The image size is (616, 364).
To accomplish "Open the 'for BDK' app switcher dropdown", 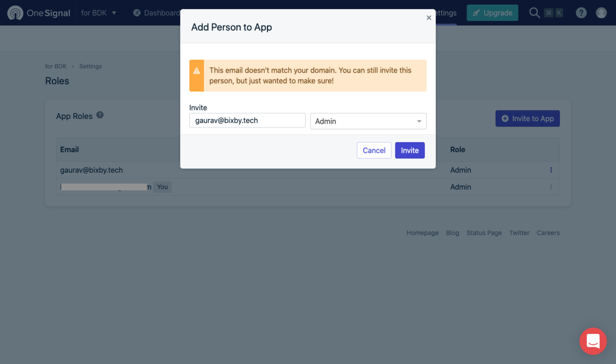I will (x=99, y=13).
